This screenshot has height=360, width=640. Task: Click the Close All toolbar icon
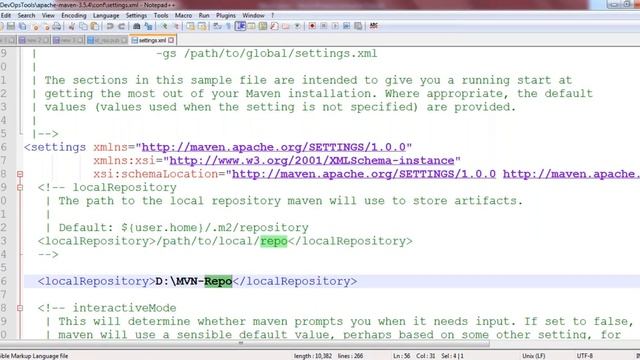(x=47, y=26)
